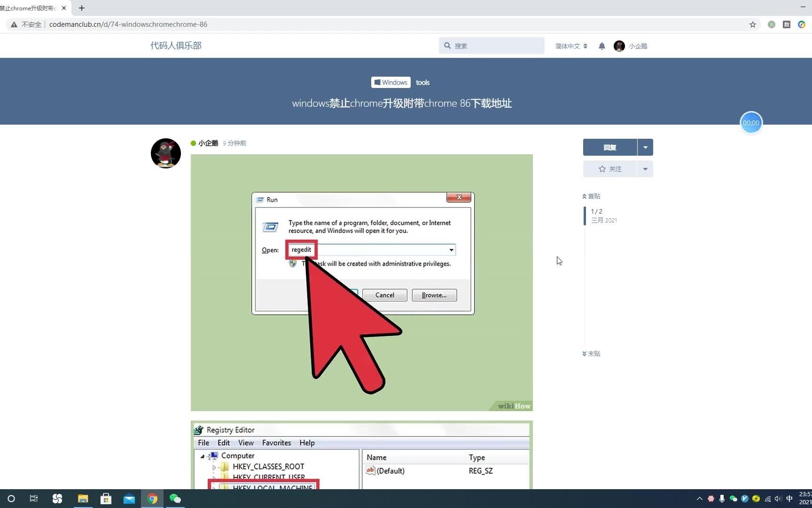Click the post author's penguin avatar

tap(166, 153)
